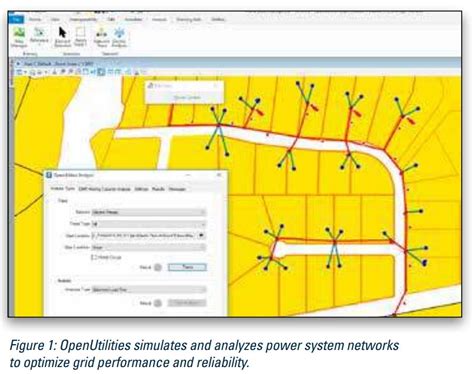Screen dimensions: 474x374
Task: Click the first icon in the view toolbar
Action: pos(19,72)
